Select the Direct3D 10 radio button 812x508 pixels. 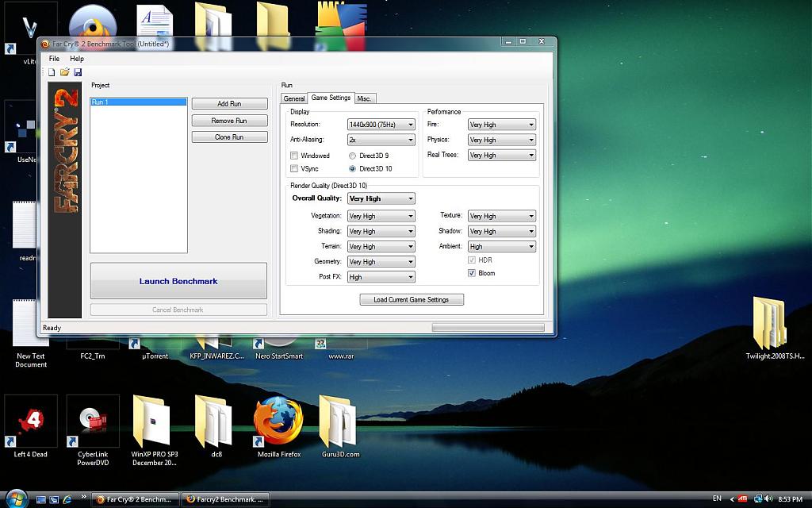tap(352, 168)
